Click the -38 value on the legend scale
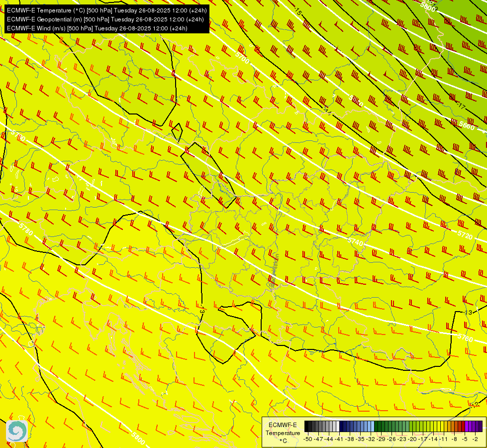Viewport: 487px width, 448px height. (x=350, y=439)
